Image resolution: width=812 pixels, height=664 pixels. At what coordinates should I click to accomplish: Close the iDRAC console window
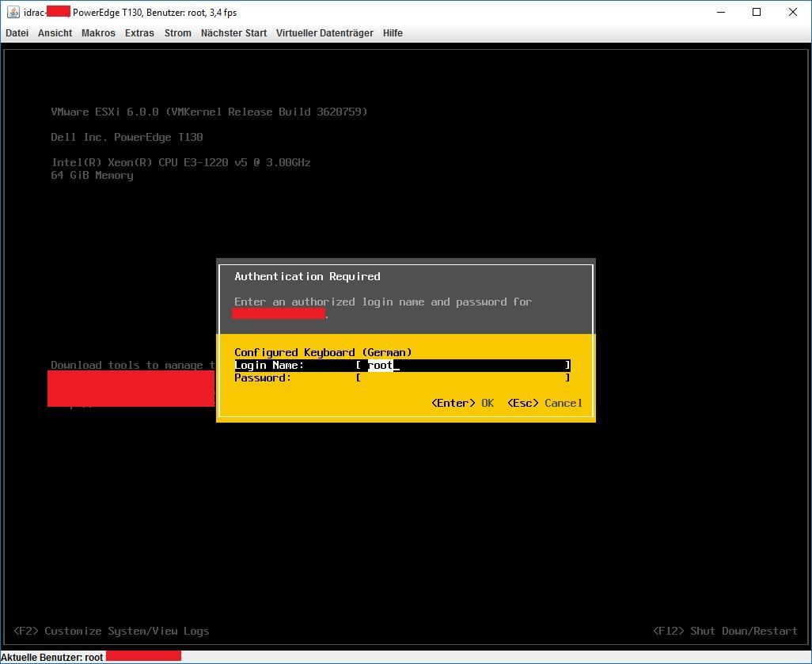[x=793, y=12]
